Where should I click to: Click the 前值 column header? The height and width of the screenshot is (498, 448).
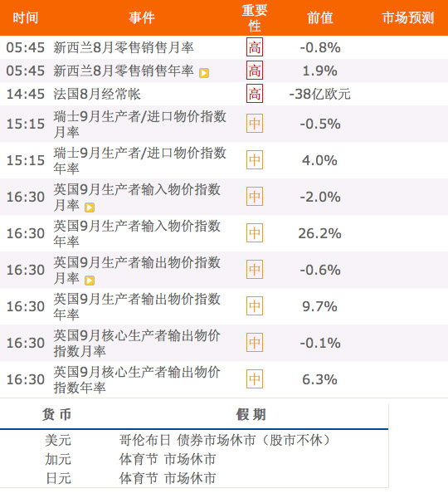coord(320,17)
